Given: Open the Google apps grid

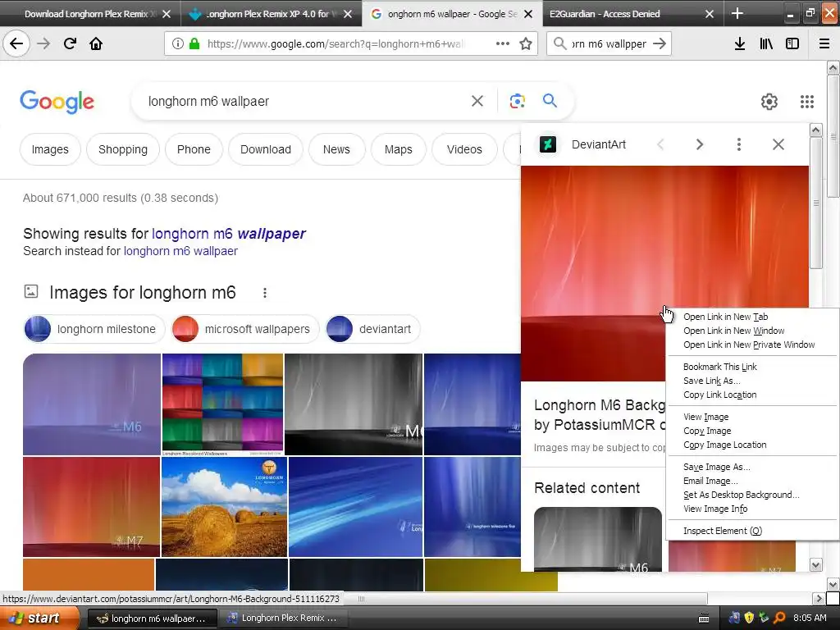Looking at the screenshot, I should (x=807, y=101).
